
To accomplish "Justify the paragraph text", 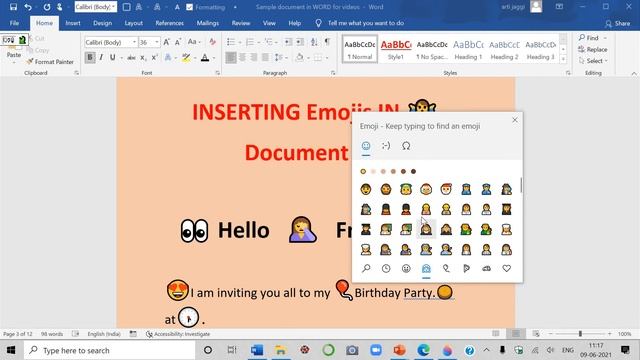I will 265,58.
